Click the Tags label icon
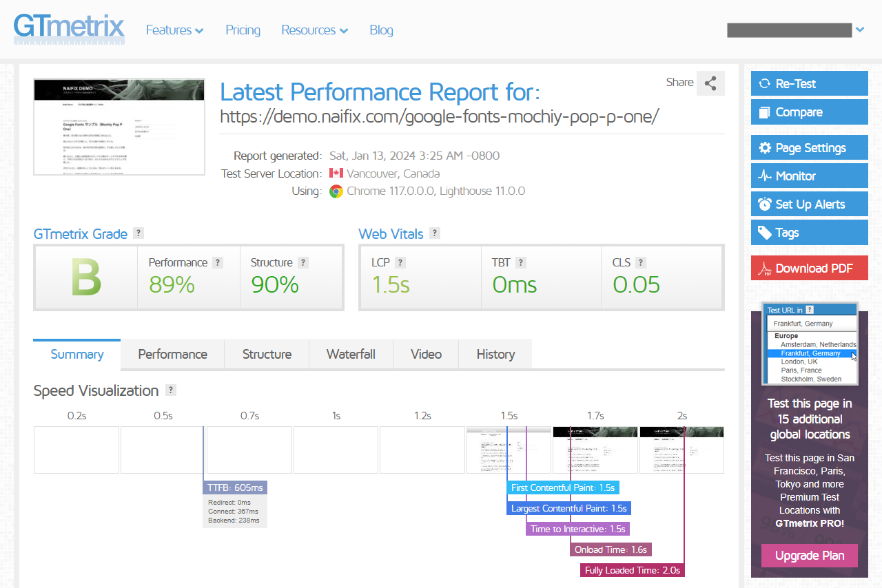This screenshot has width=882, height=588. point(764,233)
